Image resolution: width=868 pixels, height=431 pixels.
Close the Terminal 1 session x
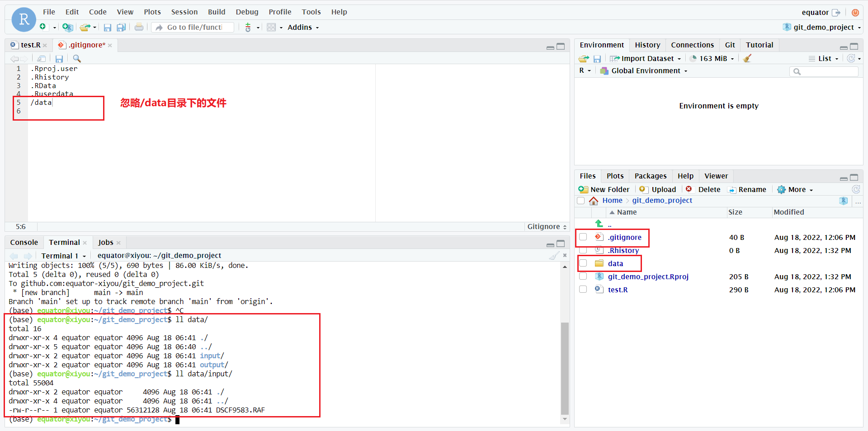(565, 255)
